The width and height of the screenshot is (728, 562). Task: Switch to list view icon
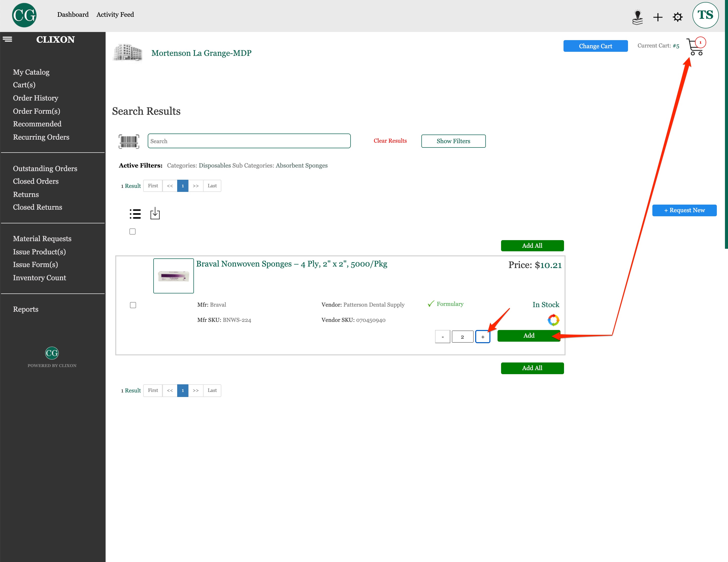(135, 214)
